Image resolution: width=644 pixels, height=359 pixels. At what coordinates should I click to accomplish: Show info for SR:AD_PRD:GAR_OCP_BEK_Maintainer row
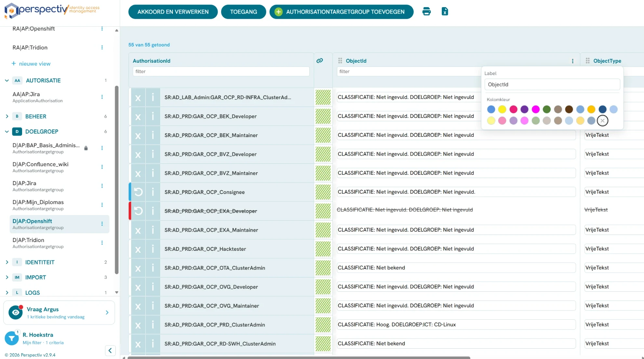(153, 135)
